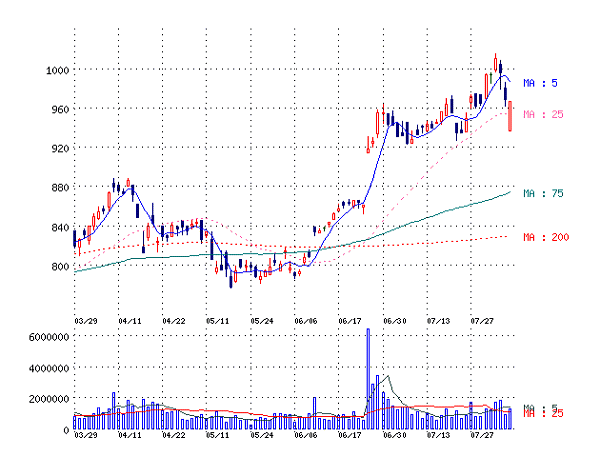This screenshot has height=457, width=600.
Task: Select the teal 'MA : 75' legend label
Action: tap(543, 193)
